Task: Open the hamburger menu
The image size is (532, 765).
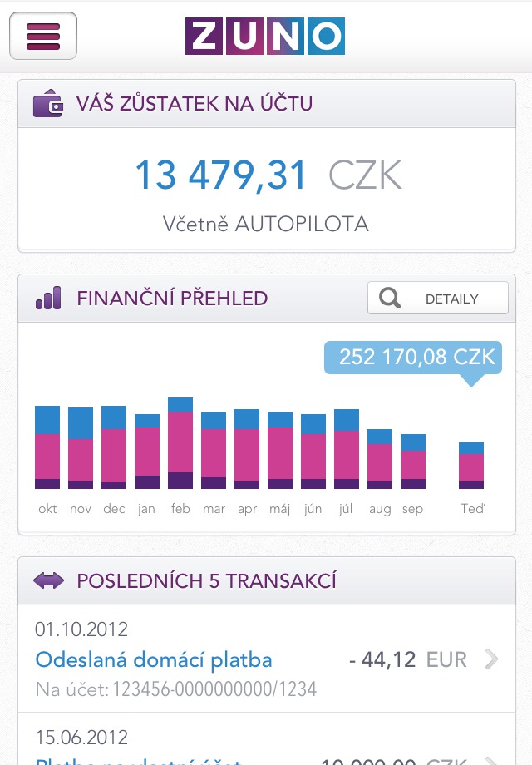Action: pyautogui.click(x=43, y=36)
